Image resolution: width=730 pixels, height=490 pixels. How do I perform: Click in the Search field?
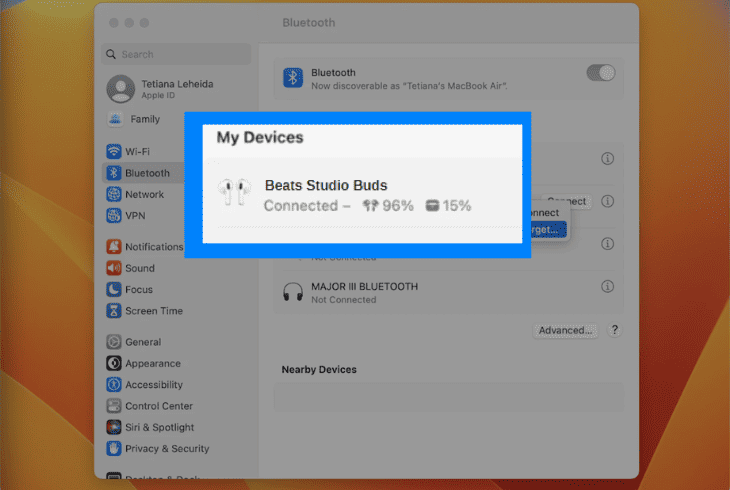tap(176, 54)
